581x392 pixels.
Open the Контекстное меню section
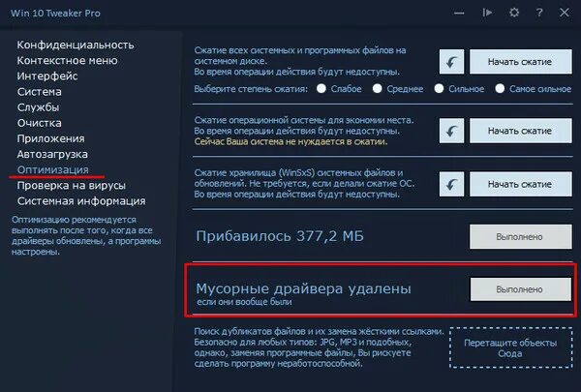pyautogui.click(x=68, y=60)
